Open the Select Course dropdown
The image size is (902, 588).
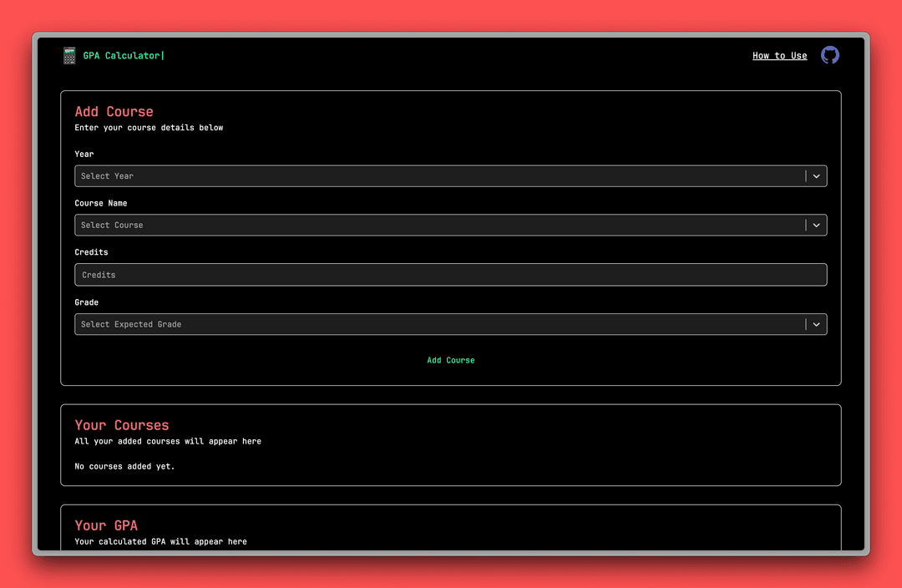pos(450,225)
